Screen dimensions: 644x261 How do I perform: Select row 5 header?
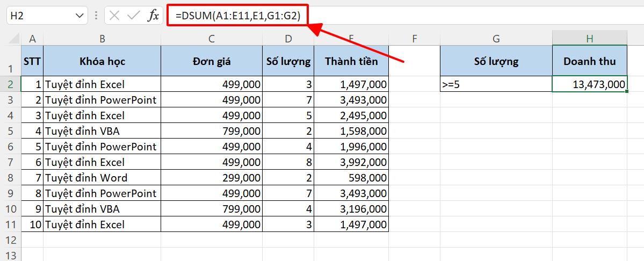coord(11,131)
